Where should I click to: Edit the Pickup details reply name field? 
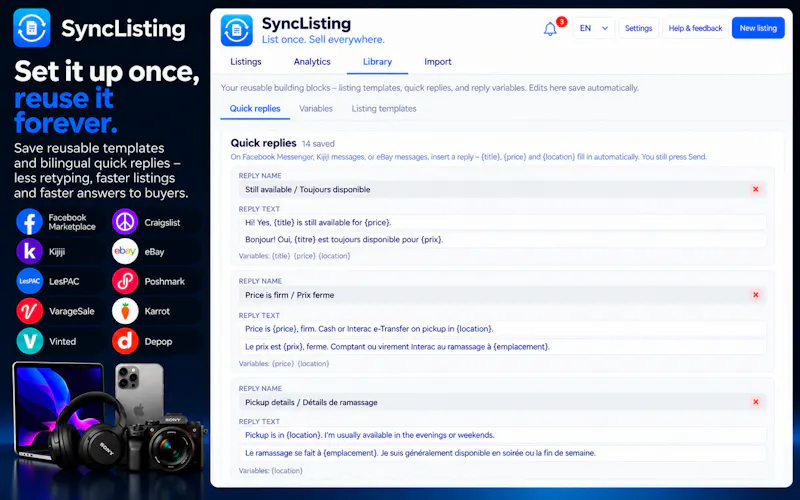click(x=503, y=402)
